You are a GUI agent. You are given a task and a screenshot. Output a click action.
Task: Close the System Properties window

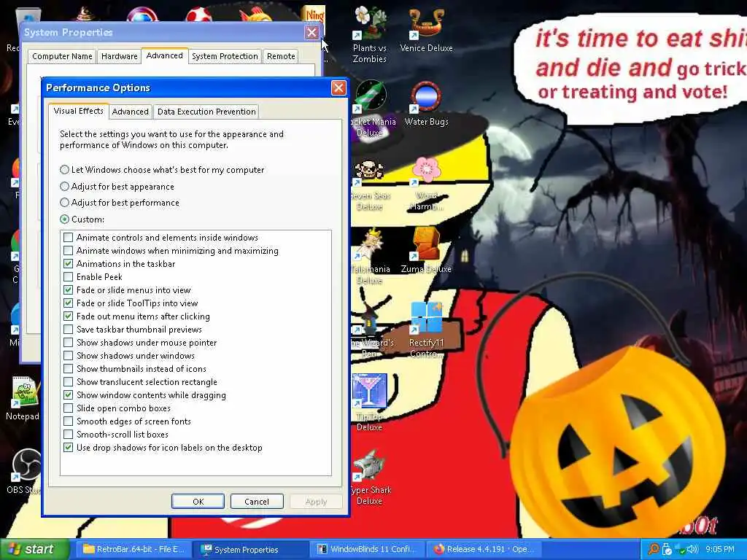tap(311, 32)
